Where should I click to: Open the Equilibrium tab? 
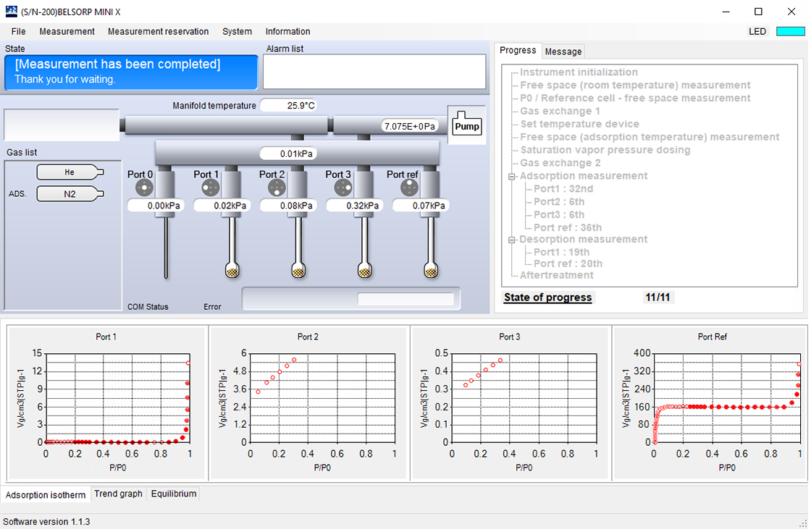point(174,494)
